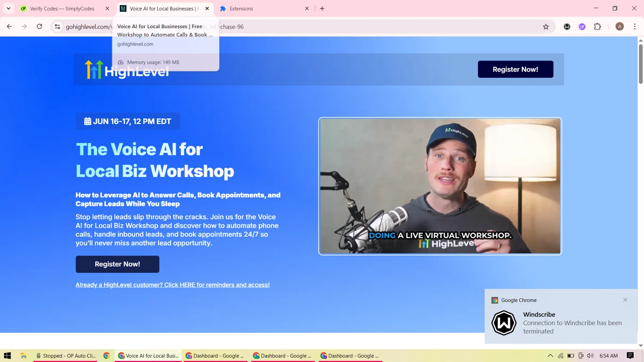Open the Wi-Fi network tray icon
This screenshot has height=362, width=644.
561,356
